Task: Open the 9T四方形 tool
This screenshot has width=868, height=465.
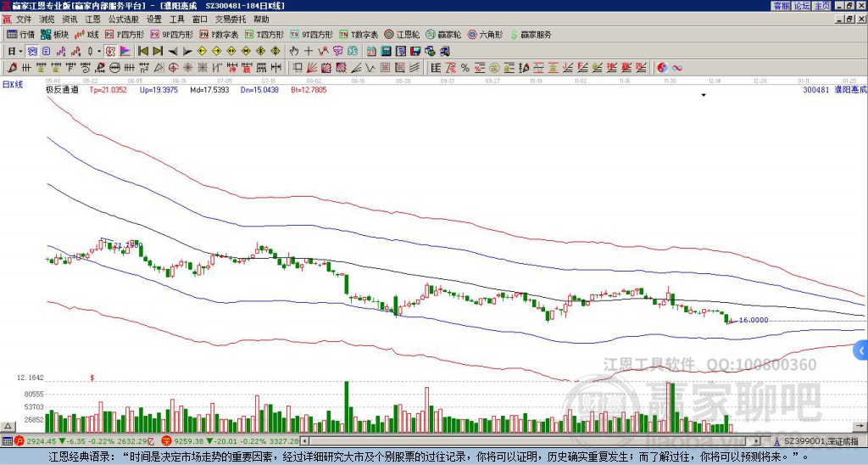Action: pyautogui.click(x=312, y=34)
